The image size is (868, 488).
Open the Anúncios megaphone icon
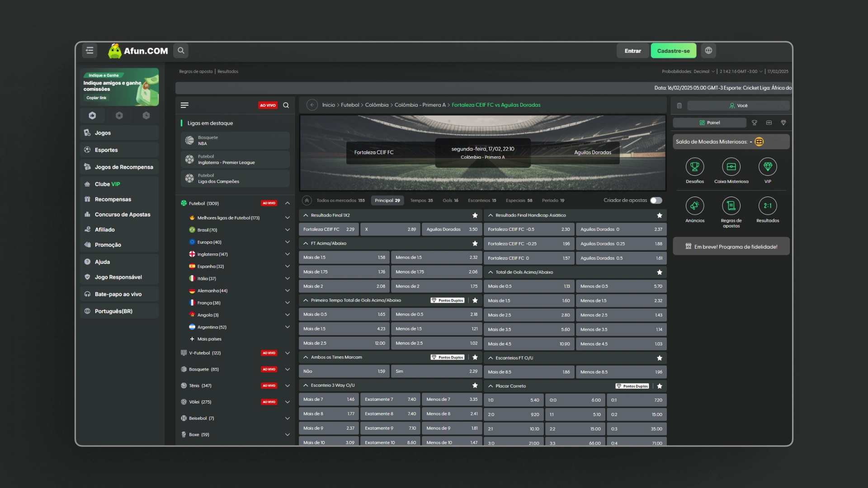pos(695,206)
